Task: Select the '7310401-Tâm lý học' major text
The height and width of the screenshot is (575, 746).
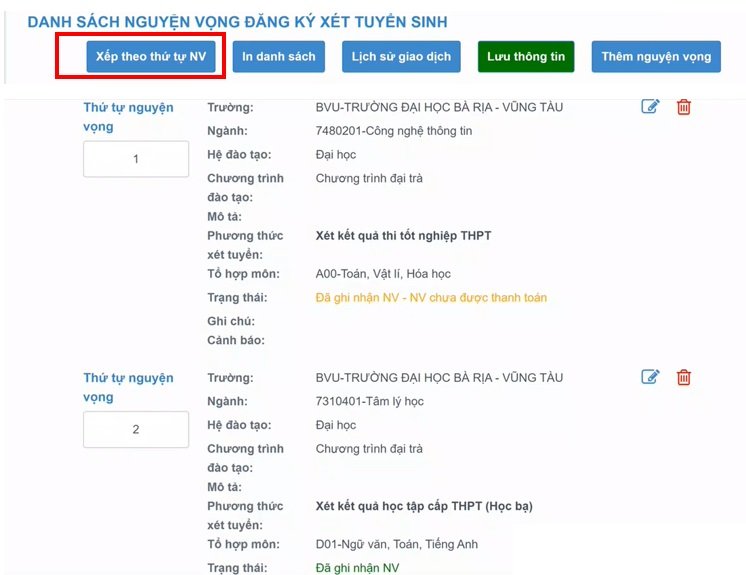Action: point(369,401)
